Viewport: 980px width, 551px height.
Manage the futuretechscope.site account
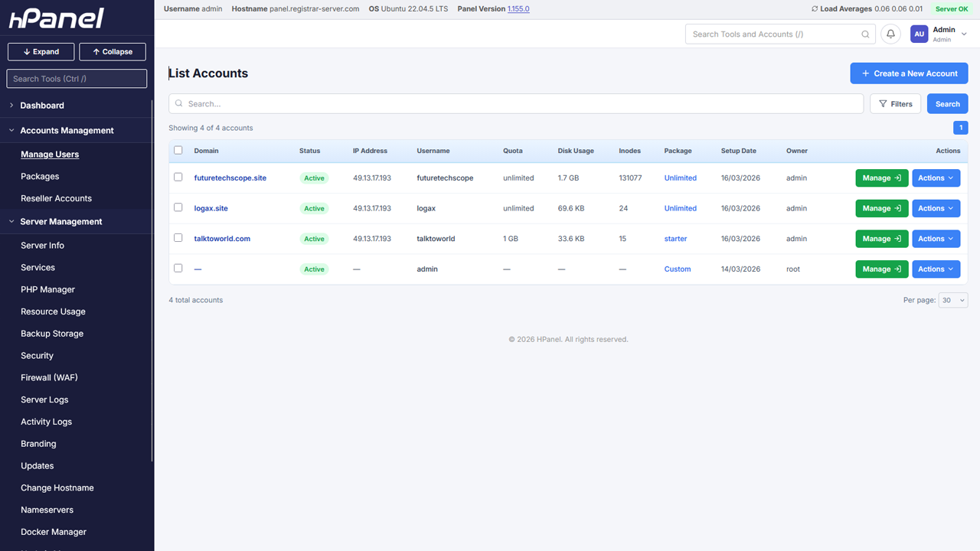click(x=882, y=178)
